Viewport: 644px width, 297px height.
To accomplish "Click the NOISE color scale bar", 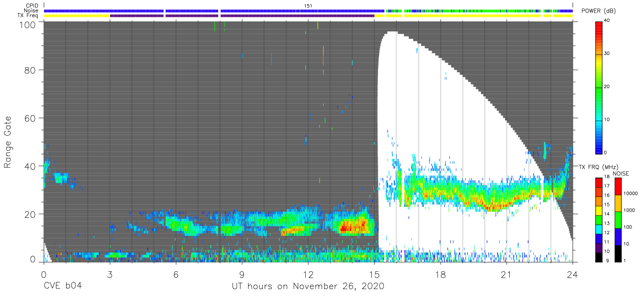I will (617, 219).
